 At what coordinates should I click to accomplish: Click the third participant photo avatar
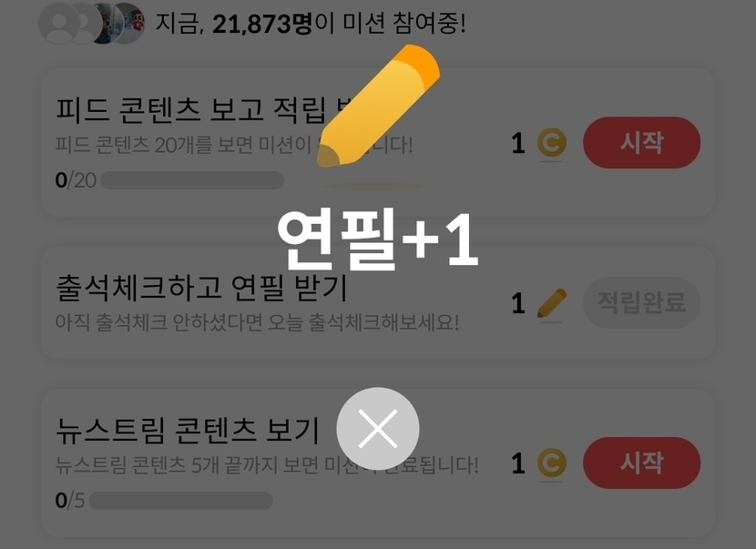(103, 23)
